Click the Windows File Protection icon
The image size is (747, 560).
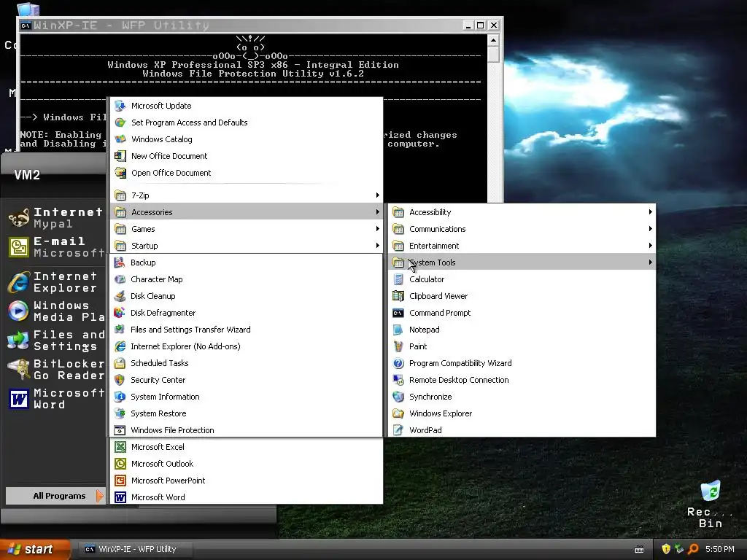(x=120, y=430)
